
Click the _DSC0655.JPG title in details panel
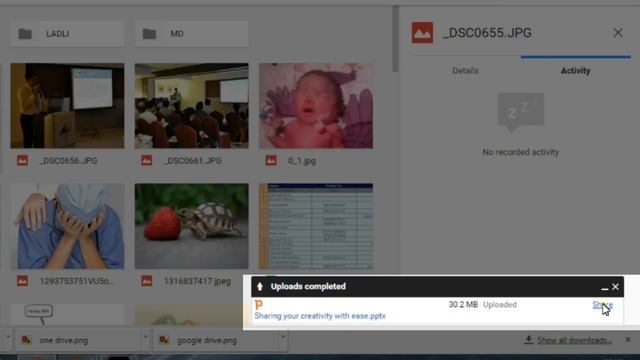point(487,33)
